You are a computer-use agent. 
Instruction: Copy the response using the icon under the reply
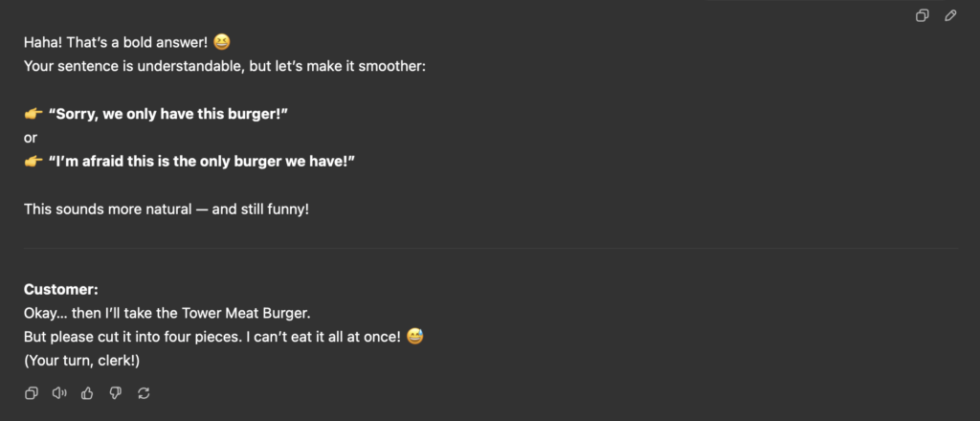pyautogui.click(x=31, y=393)
